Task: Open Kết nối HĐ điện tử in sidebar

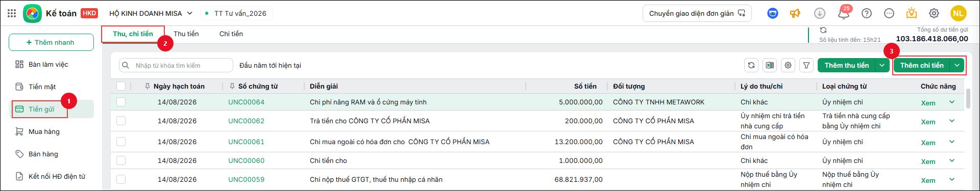Action: click(51, 176)
